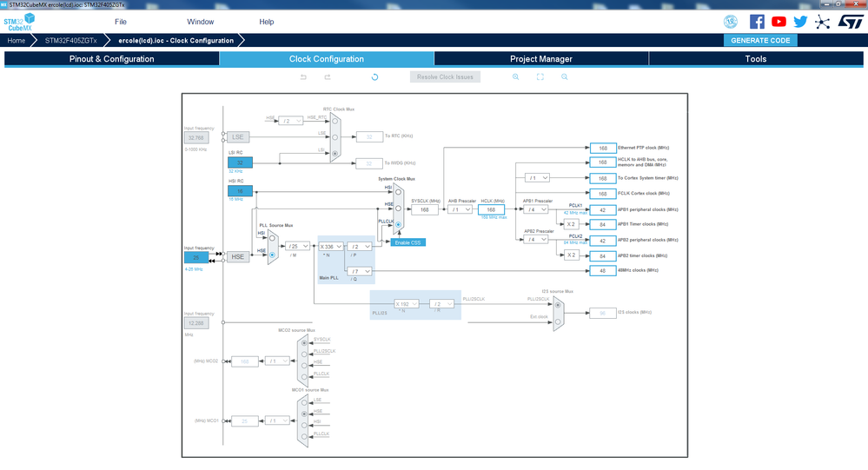Open ST's Twitter page icon

click(x=800, y=22)
